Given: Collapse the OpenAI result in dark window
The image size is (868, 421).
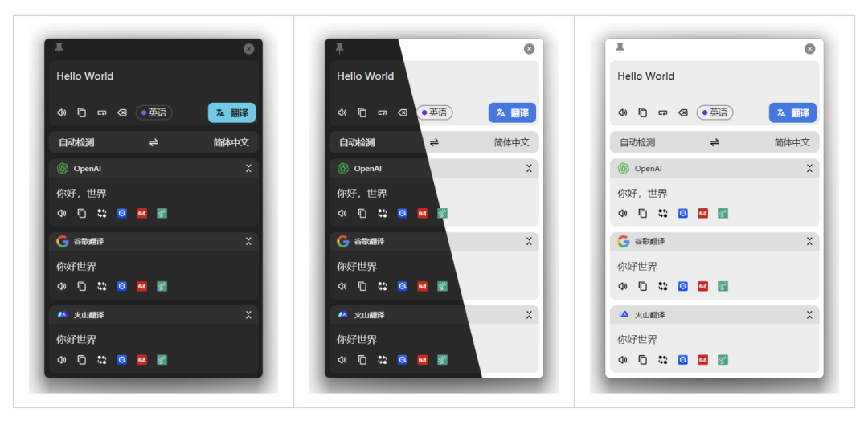Looking at the screenshot, I should click(x=248, y=169).
